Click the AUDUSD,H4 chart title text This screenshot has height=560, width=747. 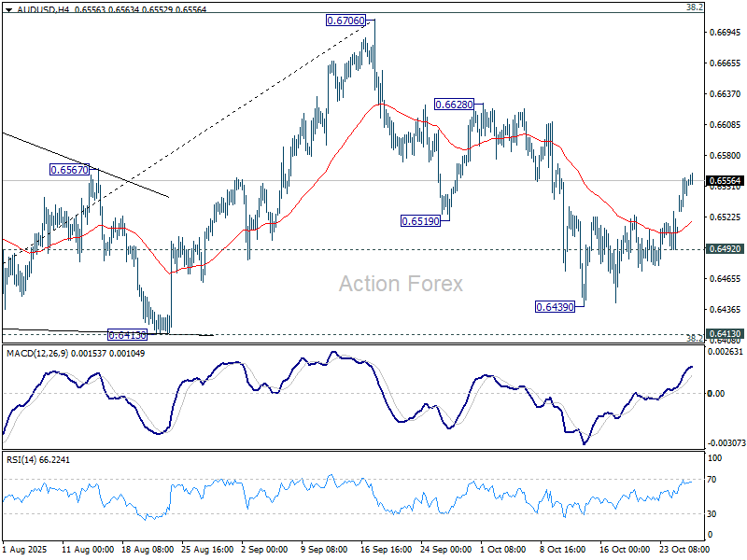pos(43,9)
